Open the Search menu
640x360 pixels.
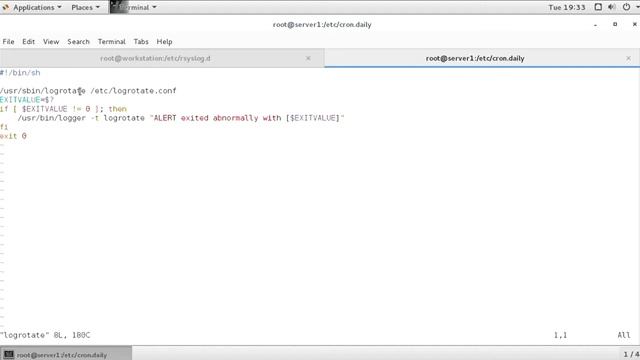[x=78, y=42]
